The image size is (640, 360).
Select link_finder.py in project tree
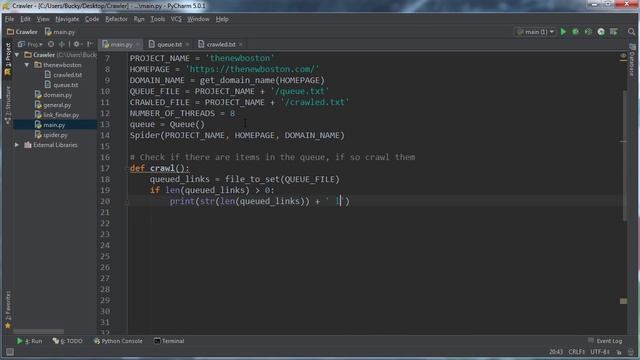click(57, 115)
